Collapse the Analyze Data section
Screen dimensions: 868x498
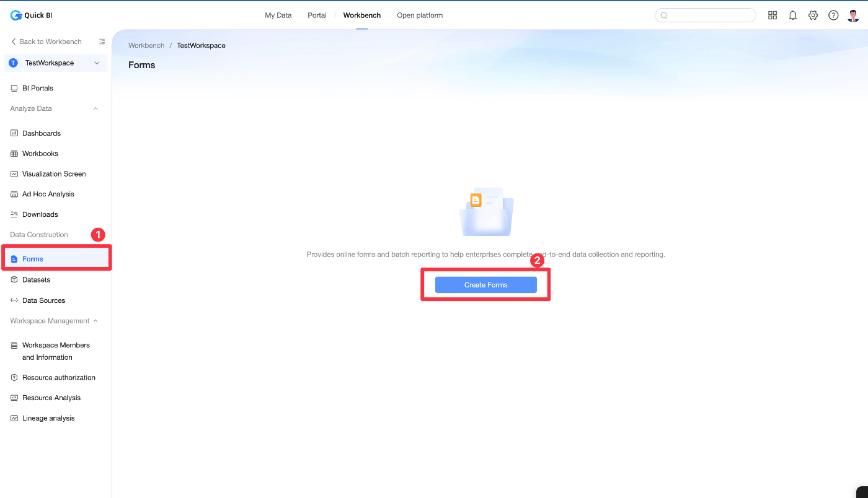pyautogui.click(x=95, y=108)
